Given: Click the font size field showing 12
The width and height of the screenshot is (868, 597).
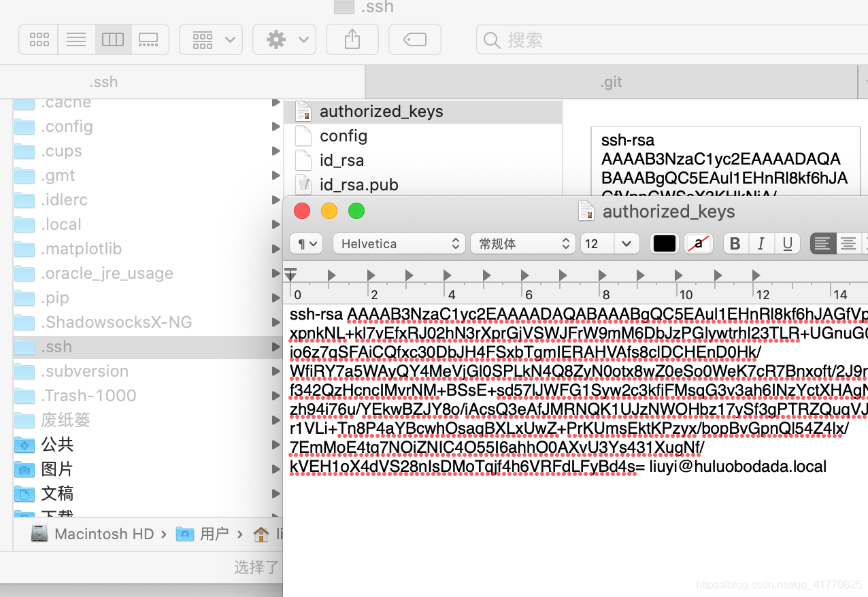Looking at the screenshot, I should coord(597,243).
